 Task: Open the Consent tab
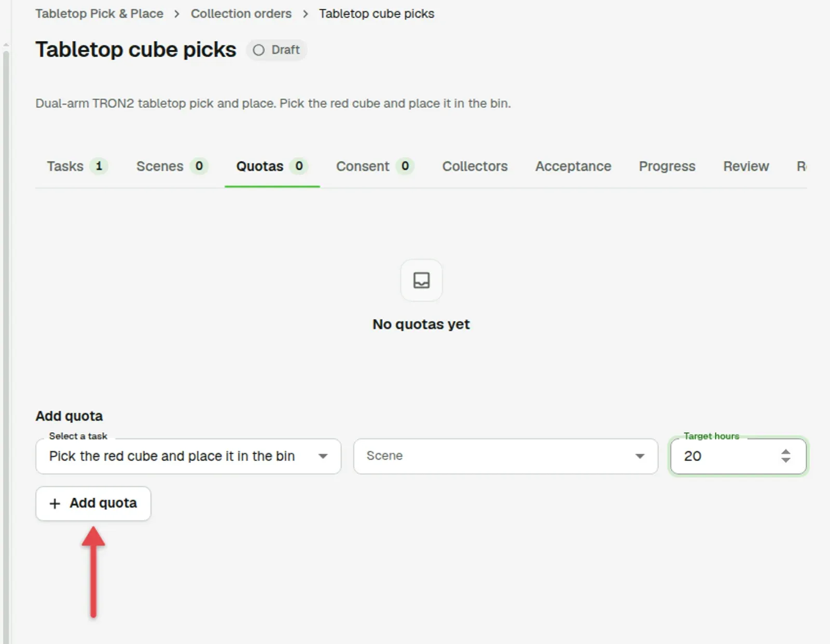click(375, 166)
